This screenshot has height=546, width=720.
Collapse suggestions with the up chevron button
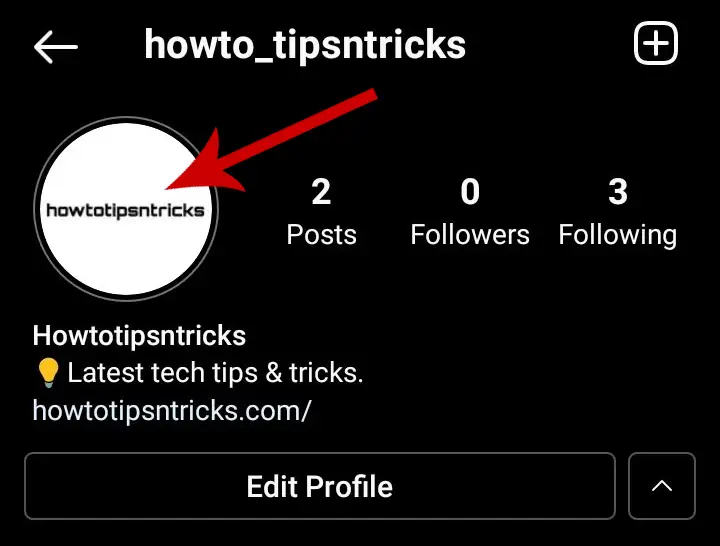(662, 486)
